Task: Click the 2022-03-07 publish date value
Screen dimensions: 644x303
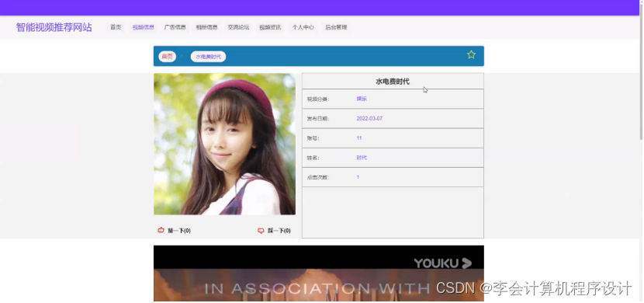Action: click(x=369, y=118)
